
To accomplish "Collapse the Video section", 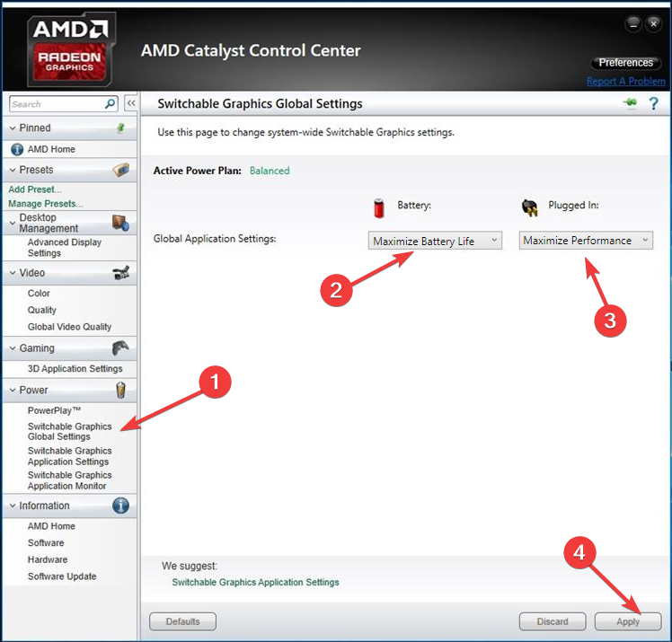I will (x=13, y=273).
